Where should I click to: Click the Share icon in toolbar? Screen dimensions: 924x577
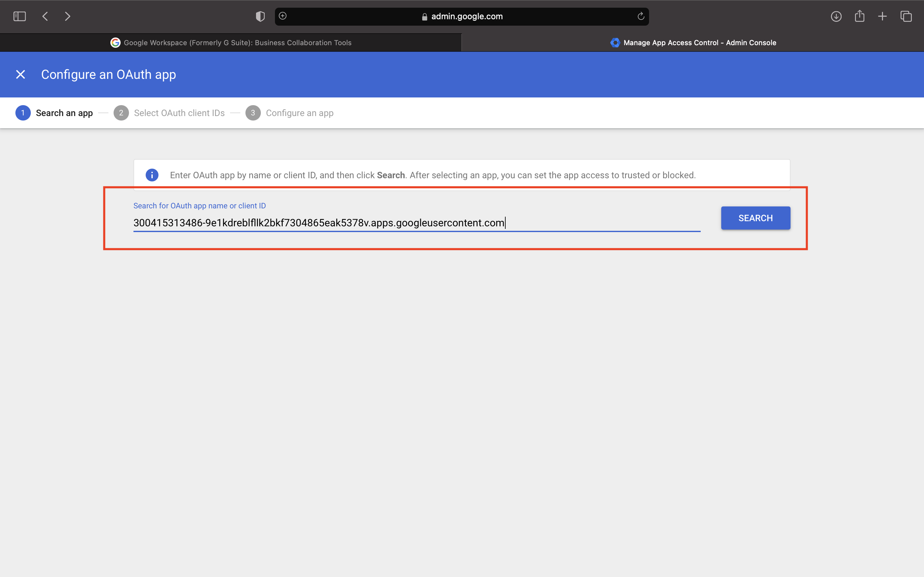pos(860,16)
